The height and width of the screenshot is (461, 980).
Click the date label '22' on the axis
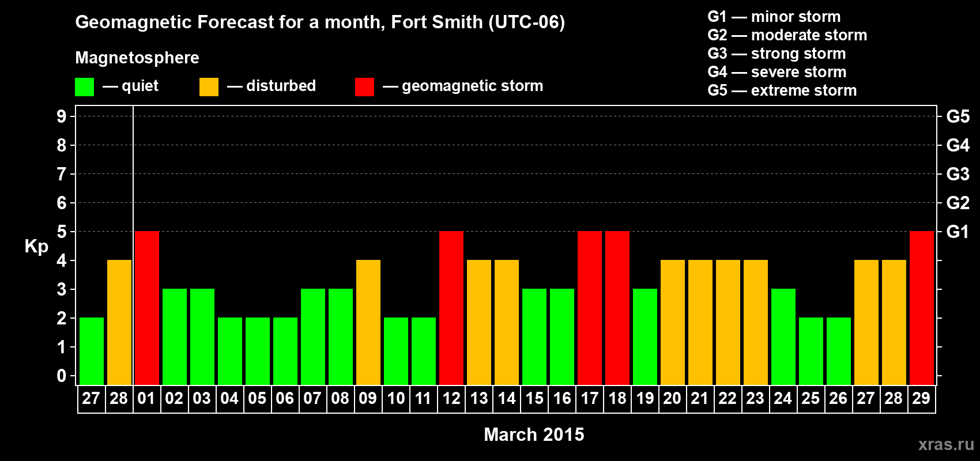(728, 399)
